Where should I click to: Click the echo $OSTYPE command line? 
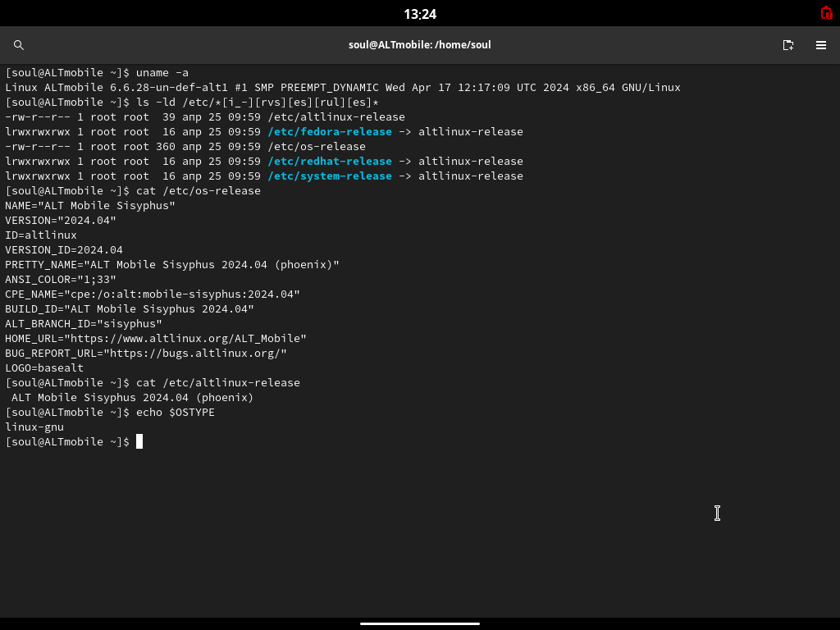(110, 413)
